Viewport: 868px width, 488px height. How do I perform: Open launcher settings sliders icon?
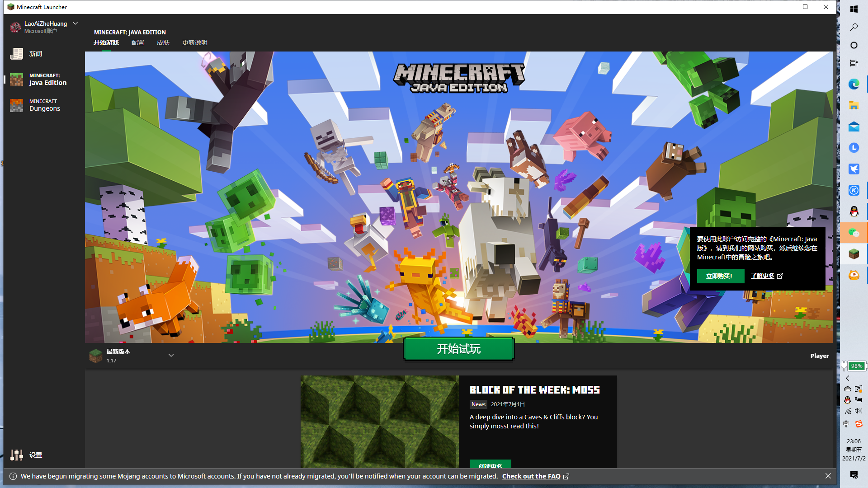(17, 455)
